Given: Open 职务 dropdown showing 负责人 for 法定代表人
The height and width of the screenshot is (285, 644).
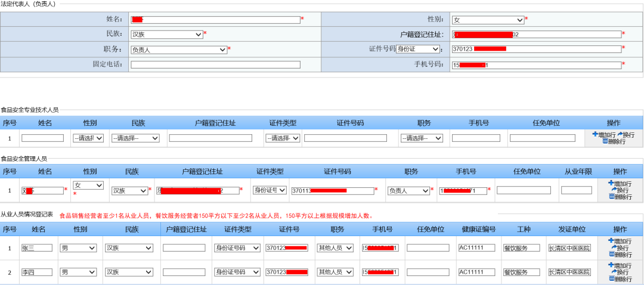Looking at the screenshot, I should coord(179,50).
